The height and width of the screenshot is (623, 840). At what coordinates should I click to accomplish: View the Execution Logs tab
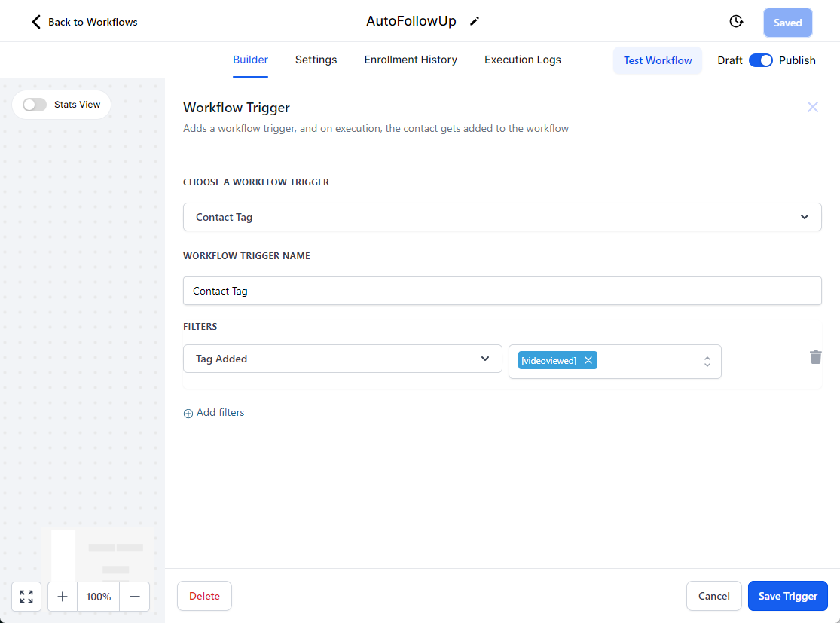coord(522,60)
